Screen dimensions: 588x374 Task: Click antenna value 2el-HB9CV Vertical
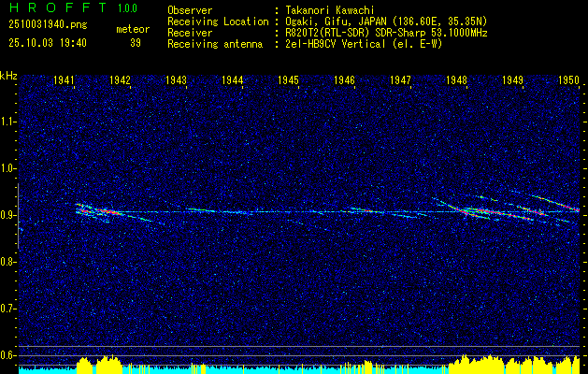click(x=336, y=44)
